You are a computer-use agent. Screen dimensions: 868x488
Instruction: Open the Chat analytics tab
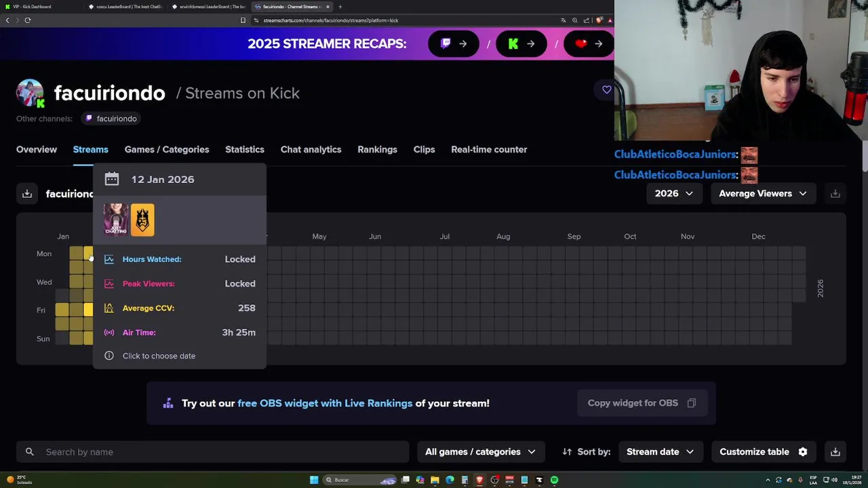tap(311, 149)
